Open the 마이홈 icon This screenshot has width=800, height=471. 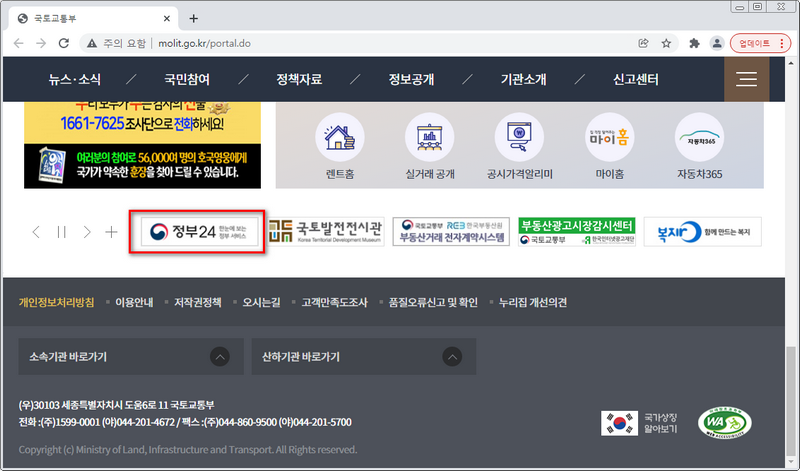[610, 137]
